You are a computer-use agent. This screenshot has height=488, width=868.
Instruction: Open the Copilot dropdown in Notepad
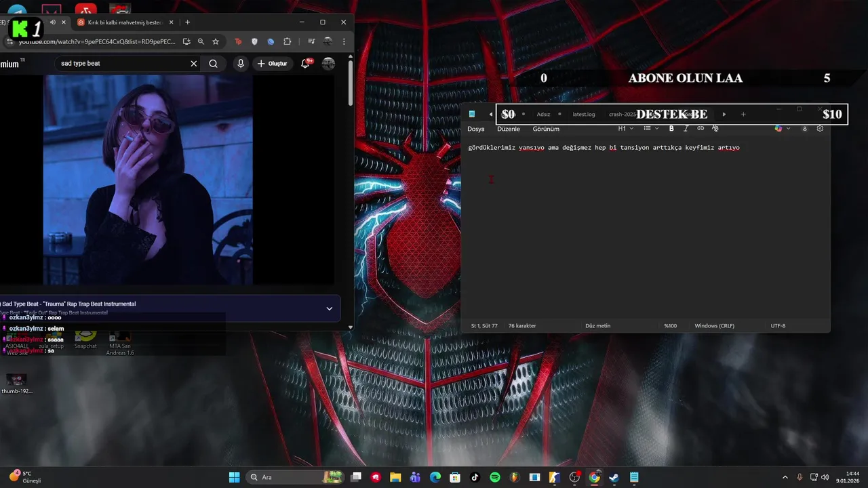783,128
